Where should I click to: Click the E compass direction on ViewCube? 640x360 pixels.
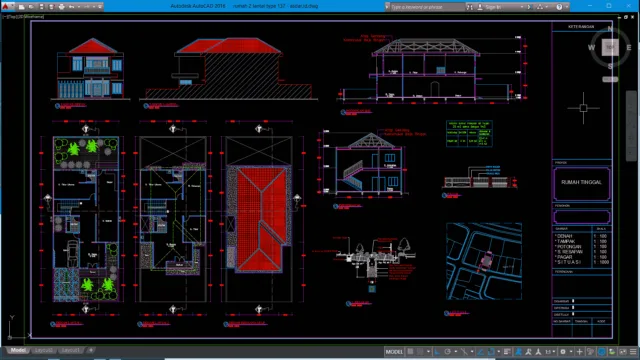click(x=629, y=48)
